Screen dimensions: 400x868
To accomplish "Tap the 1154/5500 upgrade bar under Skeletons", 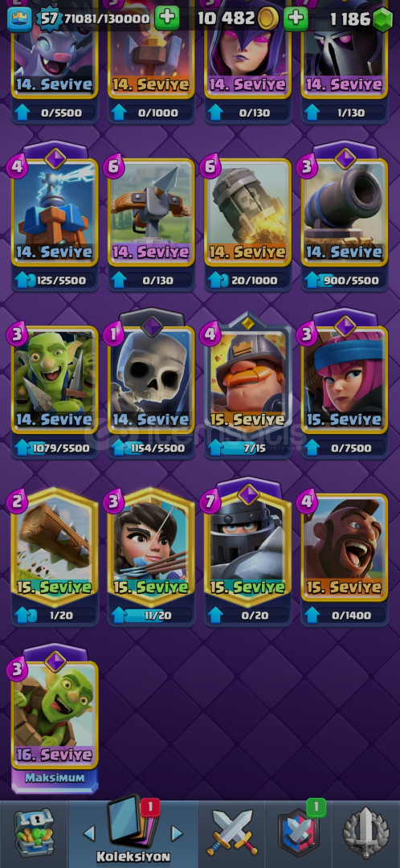I will 151,448.
